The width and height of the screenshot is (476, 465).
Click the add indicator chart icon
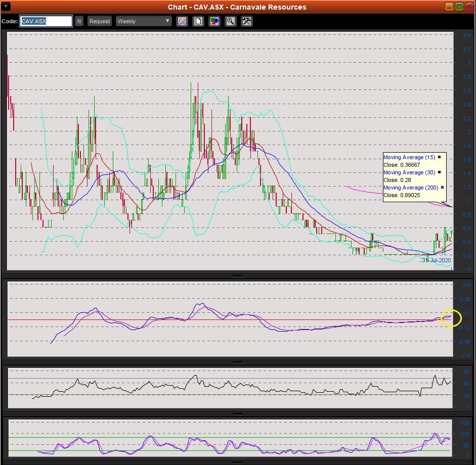(182, 21)
